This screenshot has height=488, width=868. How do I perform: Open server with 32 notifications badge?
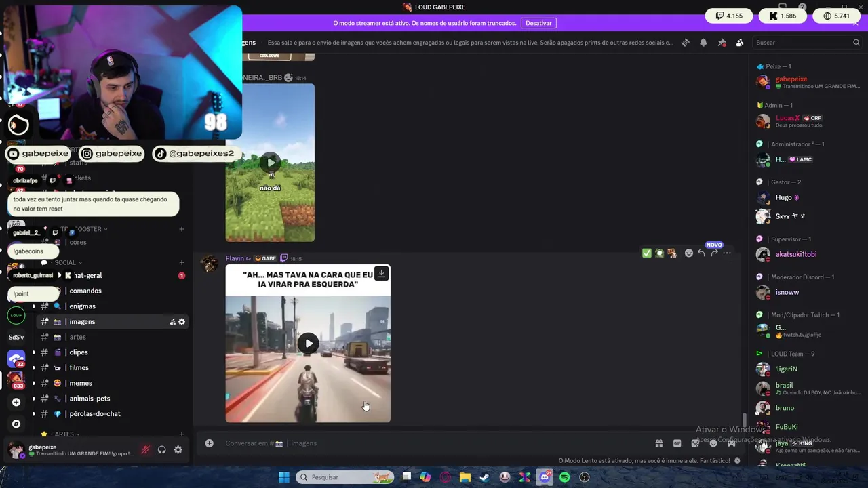16,359
